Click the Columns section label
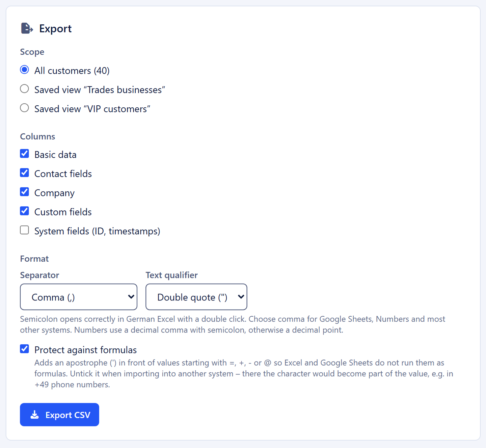 pyautogui.click(x=37, y=136)
